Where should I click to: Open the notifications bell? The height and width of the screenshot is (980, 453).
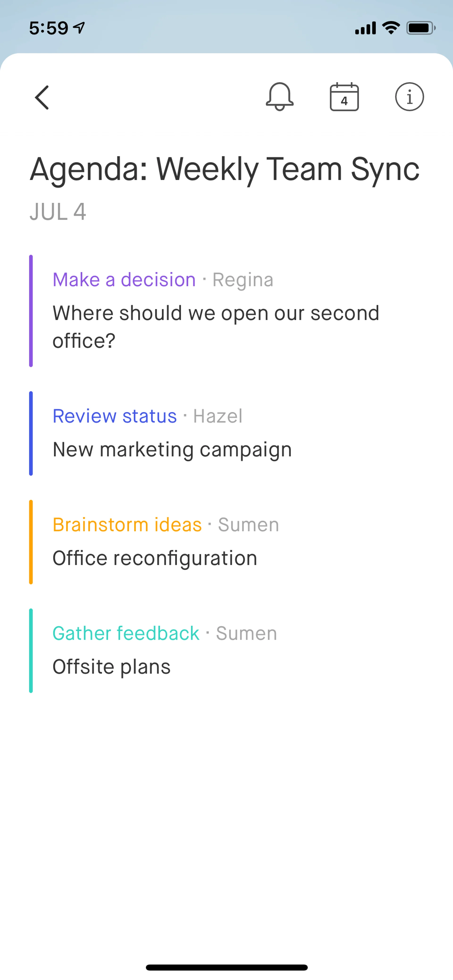click(280, 97)
